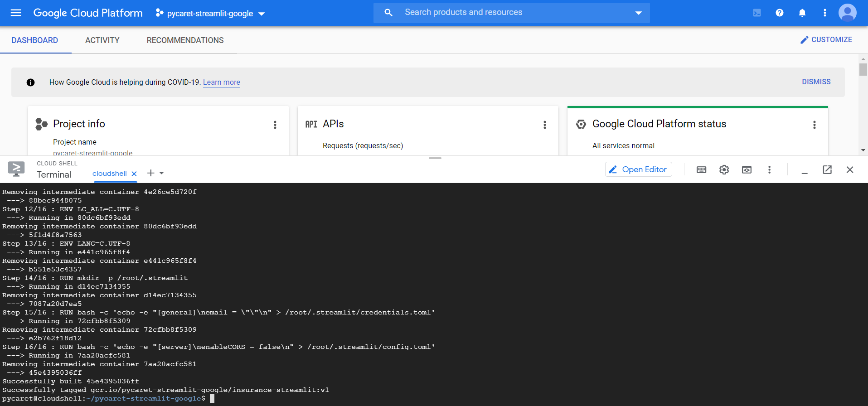Expand the new terminal tab dropdown arrow

pos(162,173)
